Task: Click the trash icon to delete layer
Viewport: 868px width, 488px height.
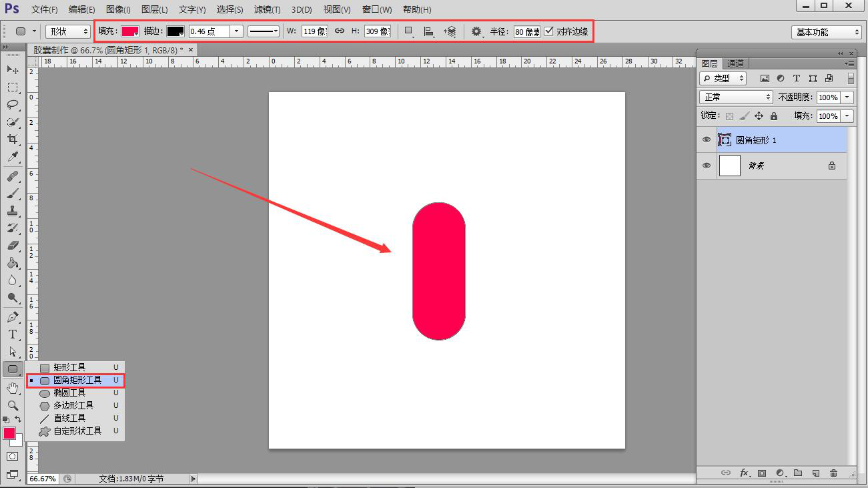Action: (x=833, y=473)
